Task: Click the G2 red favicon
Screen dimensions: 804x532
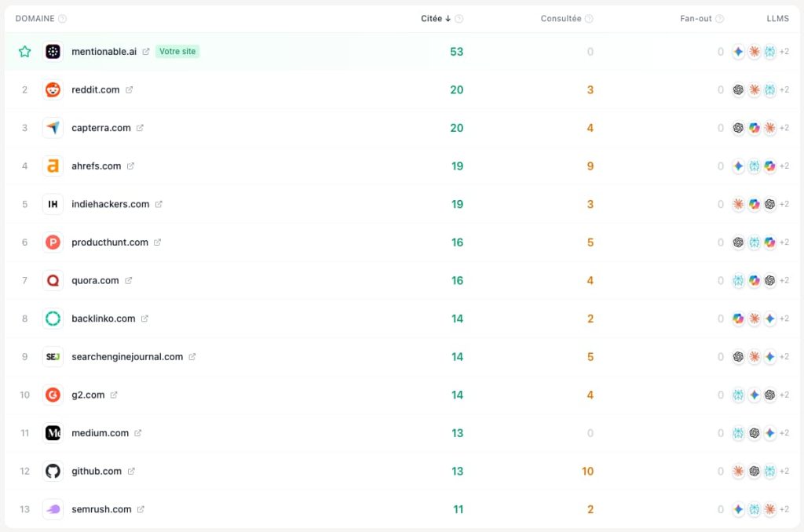Action: coord(53,395)
